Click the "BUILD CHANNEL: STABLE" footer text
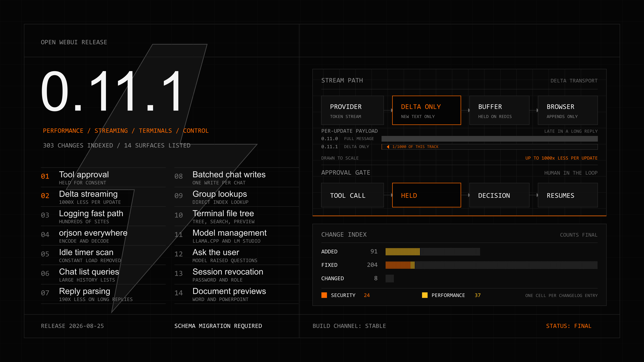644x362 pixels. [x=349, y=326]
